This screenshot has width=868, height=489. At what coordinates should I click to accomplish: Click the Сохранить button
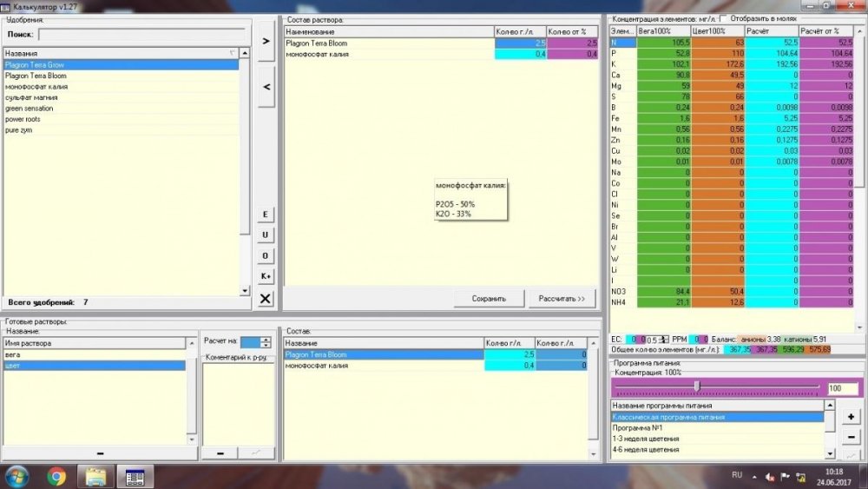point(489,299)
